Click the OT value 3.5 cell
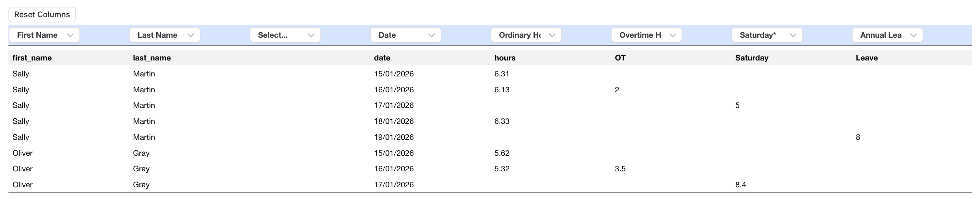Viewport: 980px width, 199px height. [x=620, y=169]
